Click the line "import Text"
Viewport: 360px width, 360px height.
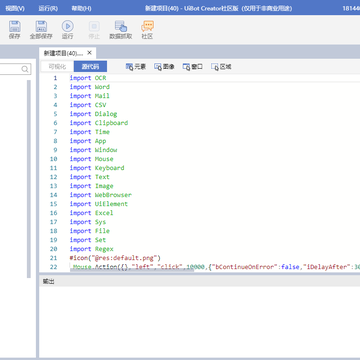tap(90, 177)
